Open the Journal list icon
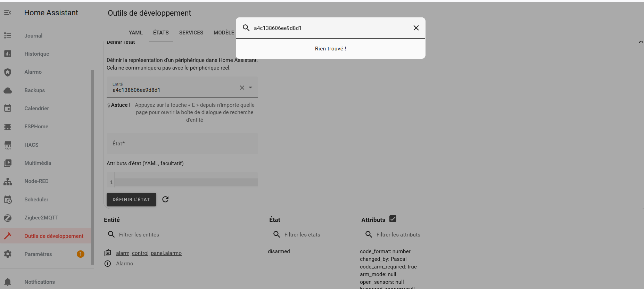The image size is (644, 289). (x=8, y=35)
